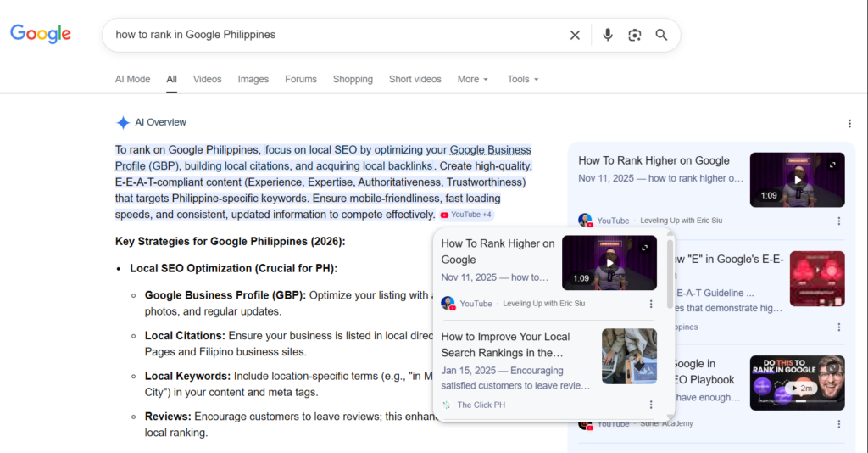This screenshot has height=453, width=868.
Task: Expand the sidebar first video thumbnail icon
Action: [x=832, y=165]
